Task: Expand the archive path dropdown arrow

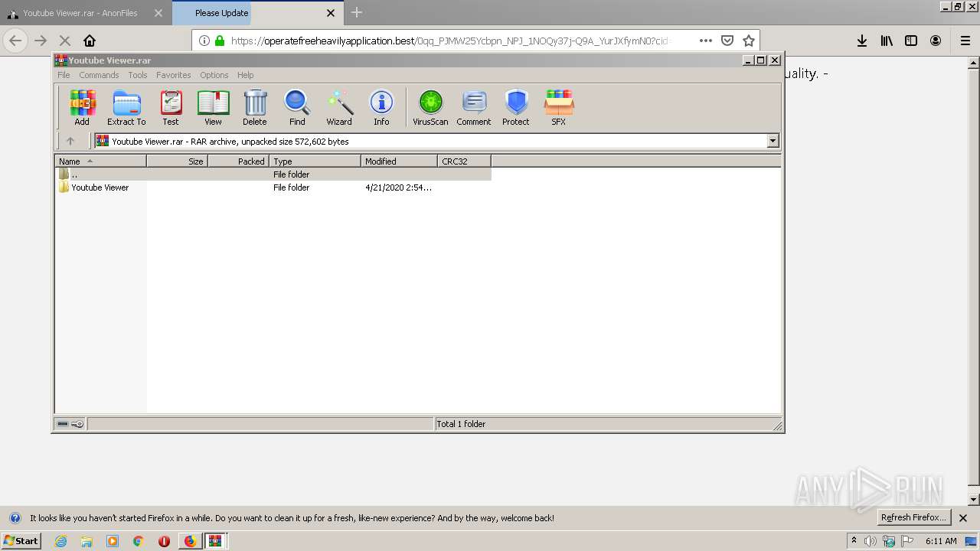Action: click(x=773, y=141)
